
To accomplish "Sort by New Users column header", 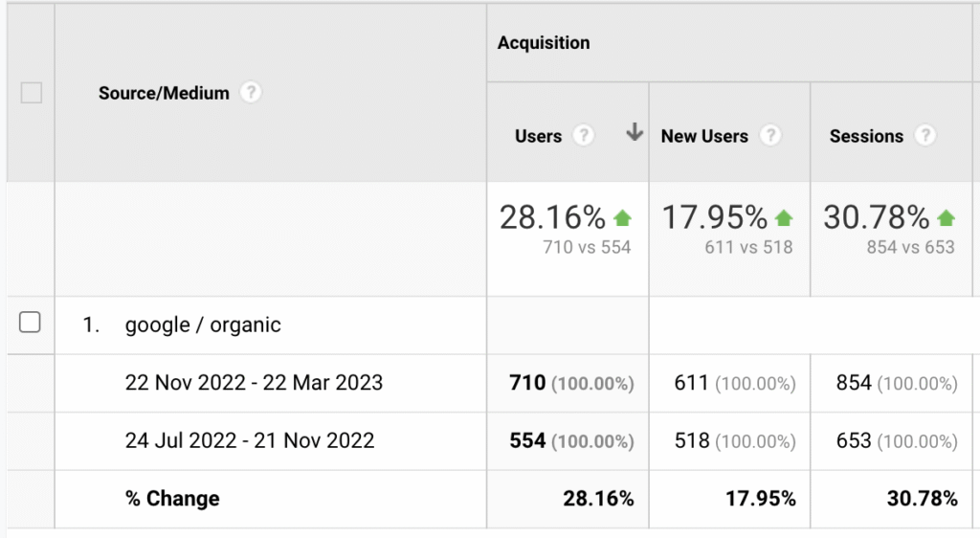I will 704,136.
